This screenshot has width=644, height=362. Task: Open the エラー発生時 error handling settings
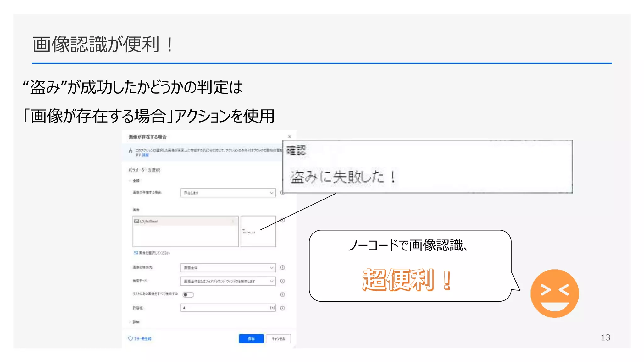[x=140, y=339]
